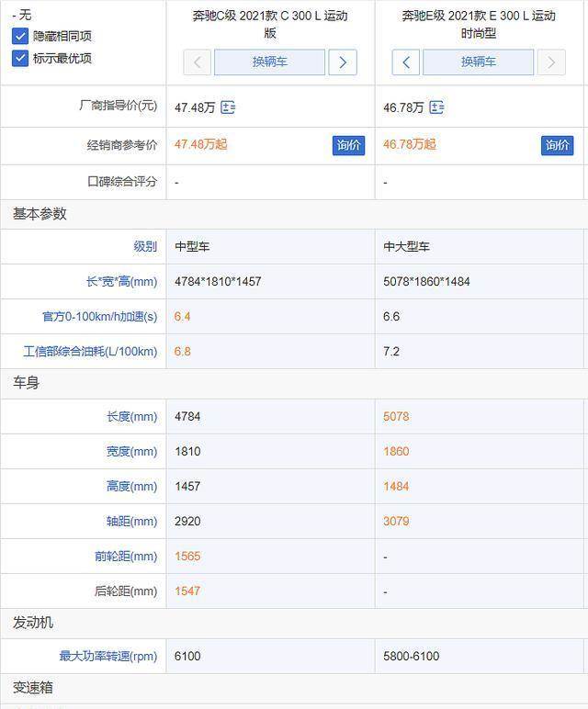The image size is (588, 709).
Task: Select the 口碑综合评分 row label
Action: point(122,182)
